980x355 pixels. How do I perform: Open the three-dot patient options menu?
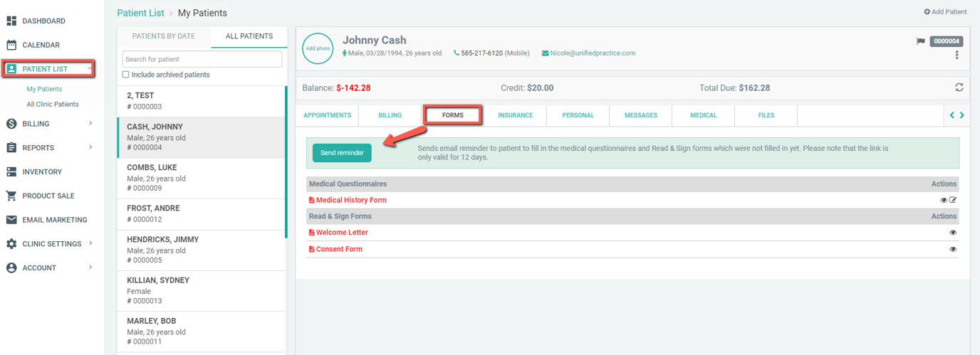(x=956, y=55)
